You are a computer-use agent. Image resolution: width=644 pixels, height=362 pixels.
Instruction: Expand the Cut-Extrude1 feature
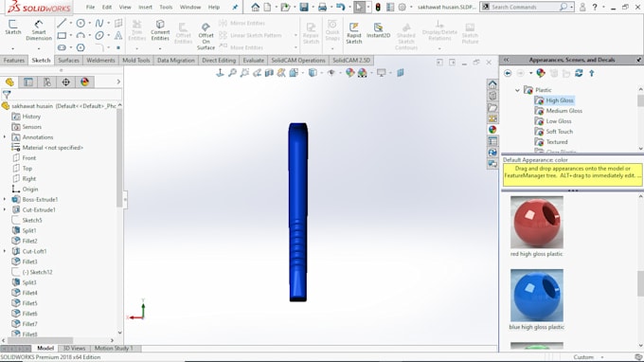tap(5, 209)
